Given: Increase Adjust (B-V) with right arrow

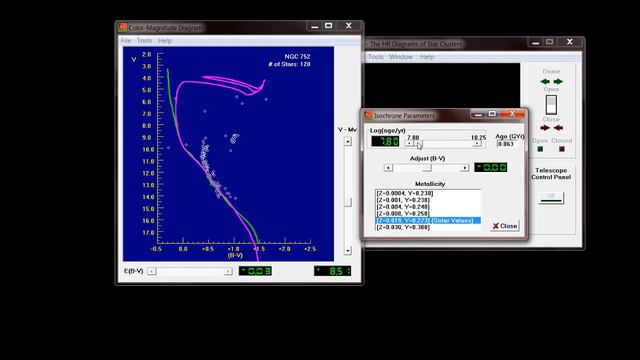Looking at the screenshot, I should pyautogui.click(x=464, y=168).
